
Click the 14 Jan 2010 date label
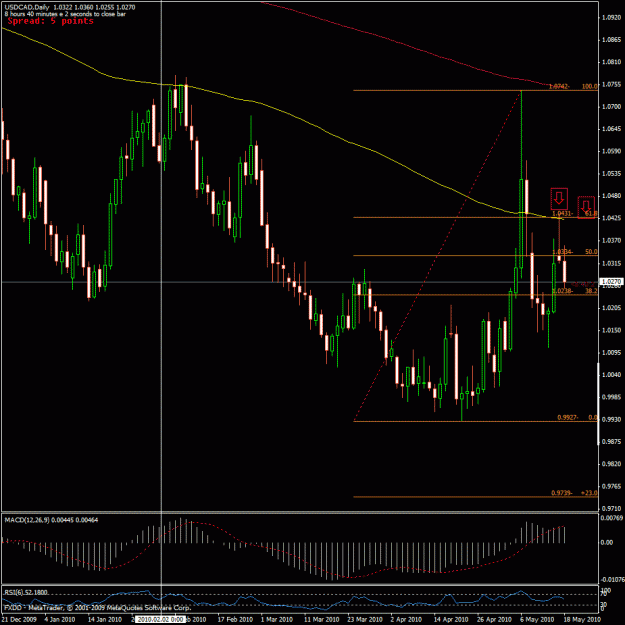tap(104, 619)
